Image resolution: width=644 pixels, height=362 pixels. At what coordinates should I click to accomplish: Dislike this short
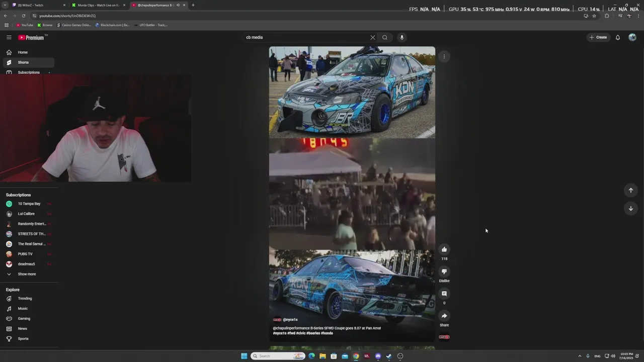click(x=444, y=271)
